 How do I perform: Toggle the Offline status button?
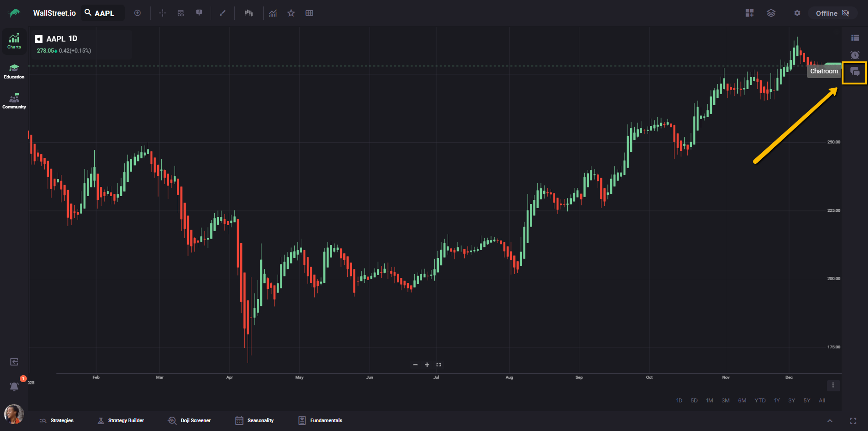click(832, 13)
